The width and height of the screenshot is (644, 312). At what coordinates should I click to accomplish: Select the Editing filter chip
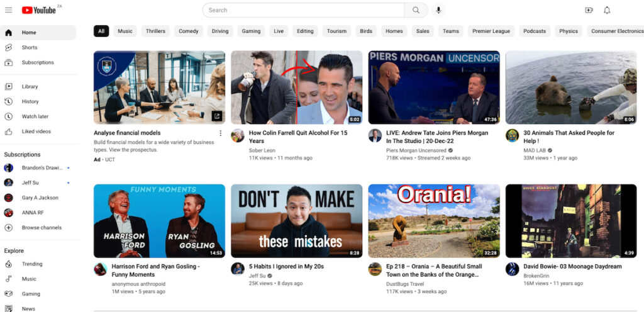(x=305, y=31)
